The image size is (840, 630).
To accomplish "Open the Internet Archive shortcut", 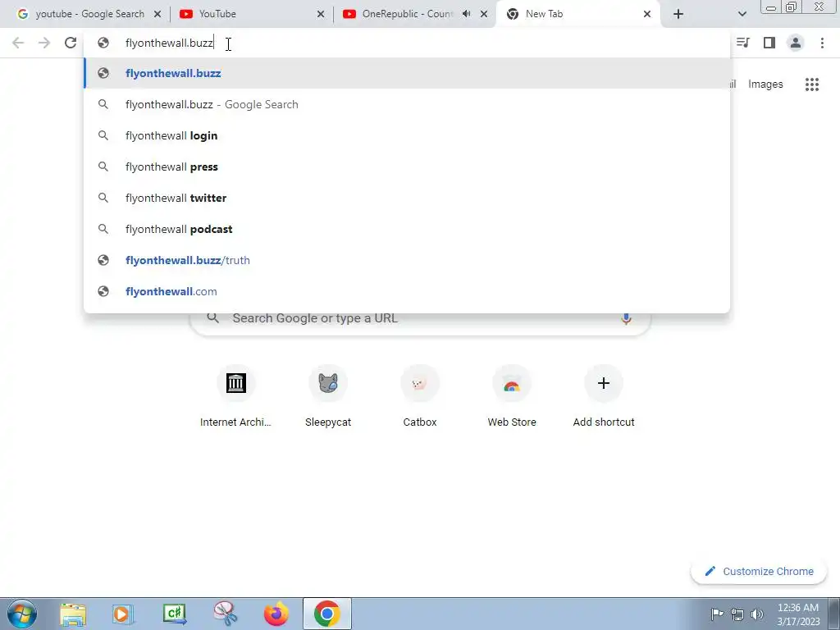I will 235,396.
